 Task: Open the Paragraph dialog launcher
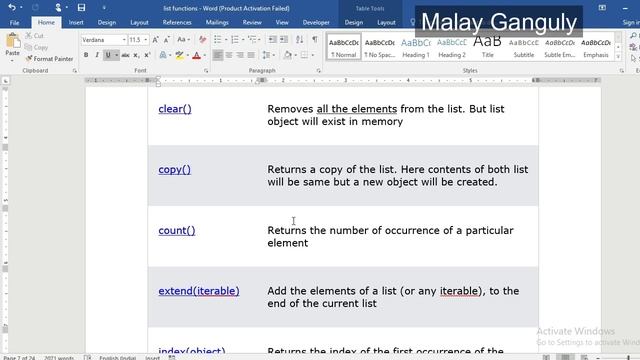pos(318,71)
